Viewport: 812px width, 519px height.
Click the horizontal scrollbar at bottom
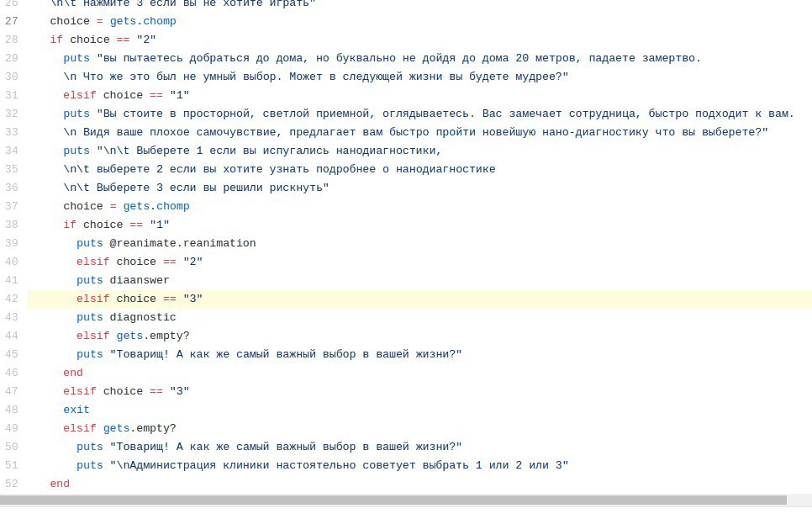click(393, 500)
